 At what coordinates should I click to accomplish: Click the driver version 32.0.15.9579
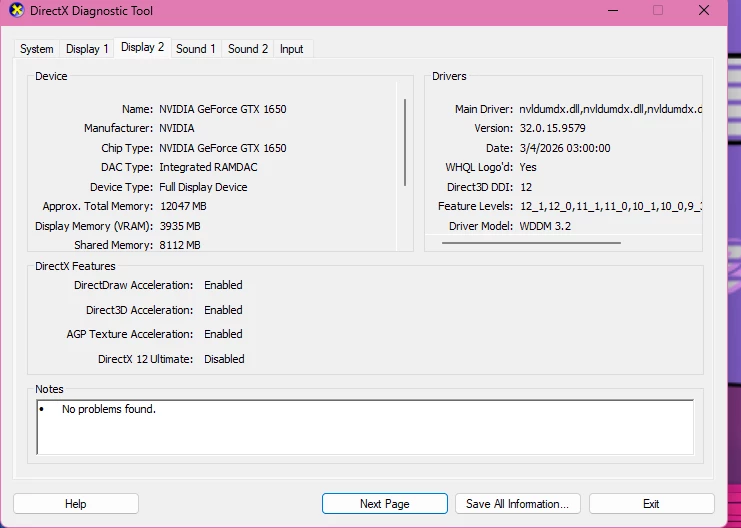click(552, 128)
